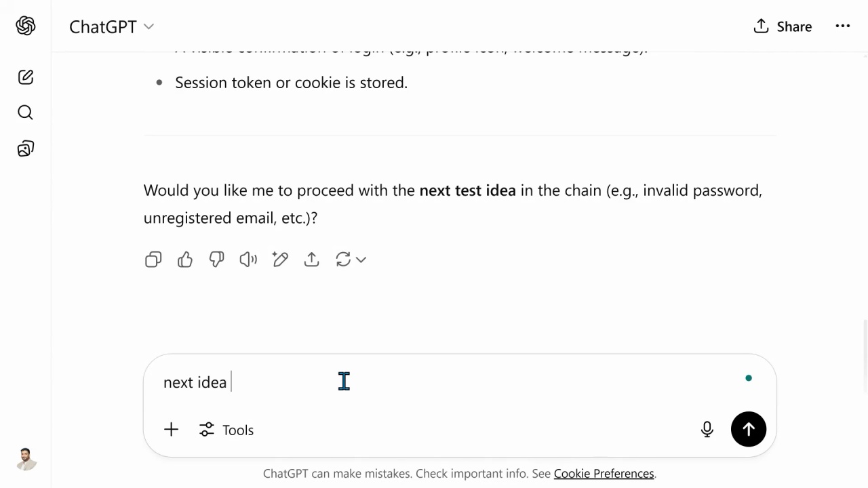Copy the response with copy icon
868x488 pixels.
pyautogui.click(x=153, y=260)
